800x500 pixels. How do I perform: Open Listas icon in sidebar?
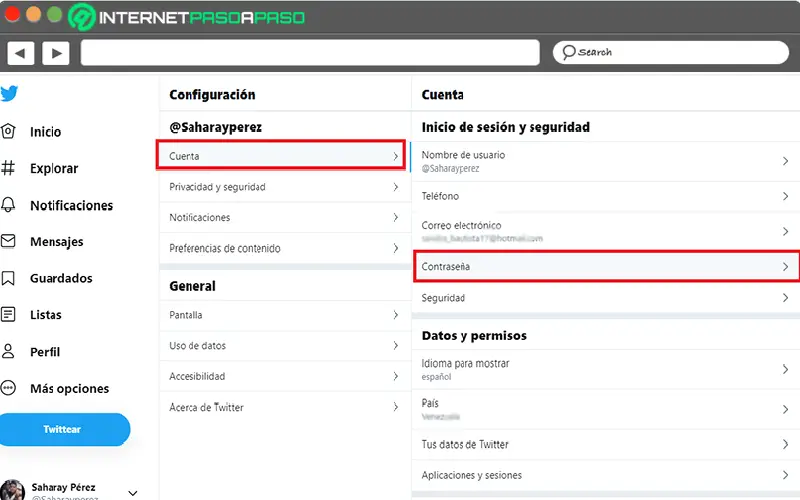point(9,315)
